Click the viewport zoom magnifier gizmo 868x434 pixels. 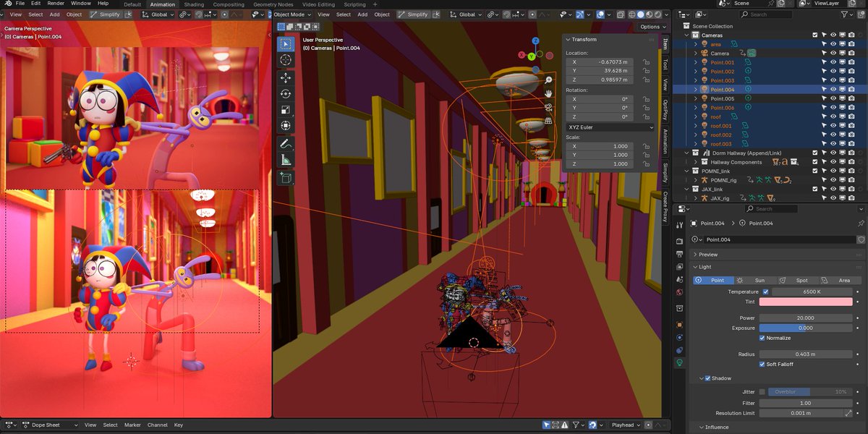[x=548, y=80]
